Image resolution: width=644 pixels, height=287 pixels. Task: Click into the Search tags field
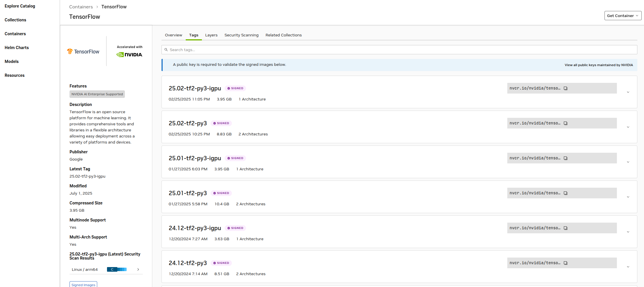399,50
